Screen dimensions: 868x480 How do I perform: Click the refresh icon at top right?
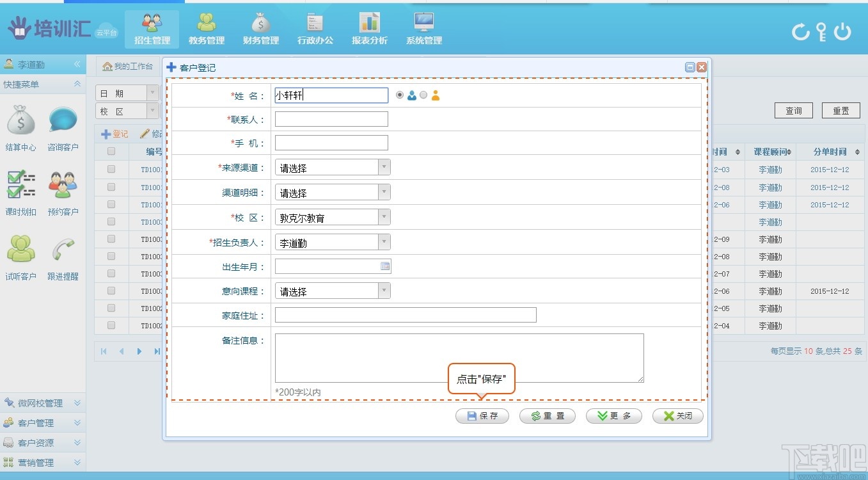click(801, 31)
